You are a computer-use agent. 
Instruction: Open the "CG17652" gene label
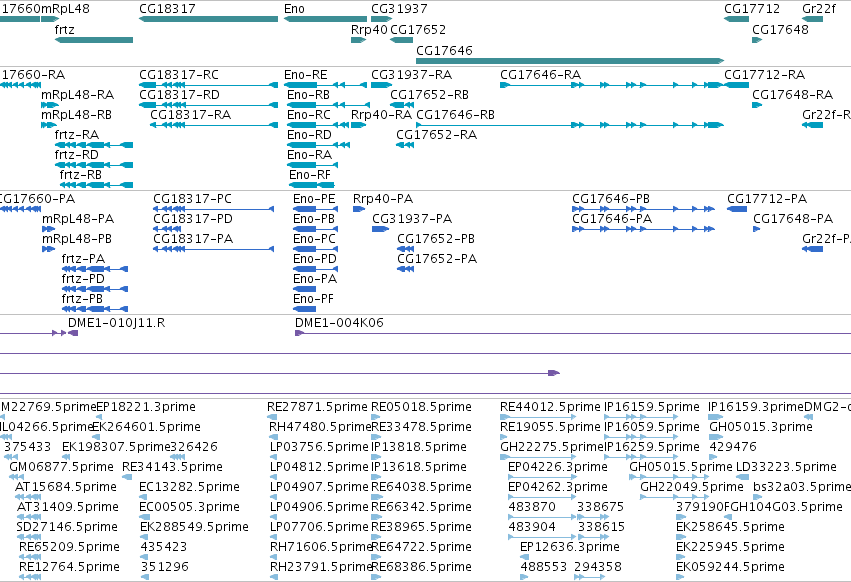[x=418, y=30]
